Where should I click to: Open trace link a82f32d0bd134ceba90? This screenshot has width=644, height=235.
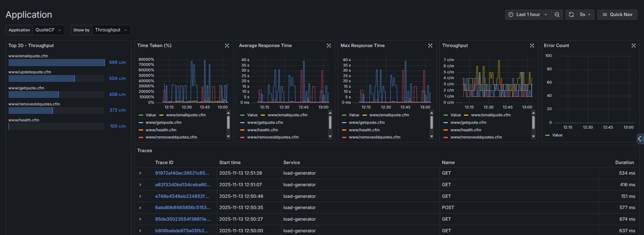(x=183, y=185)
